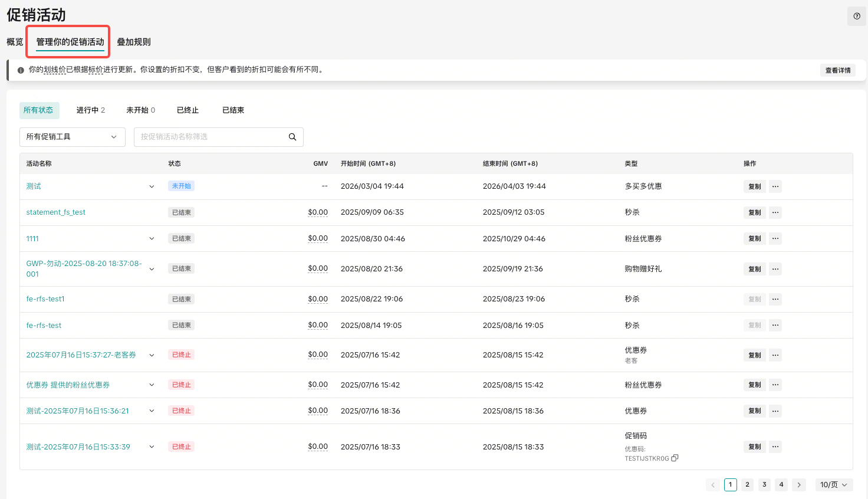The width and height of the screenshot is (868, 499).
Task: Open 所有促销工具 dropdown
Action: (x=72, y=137)
